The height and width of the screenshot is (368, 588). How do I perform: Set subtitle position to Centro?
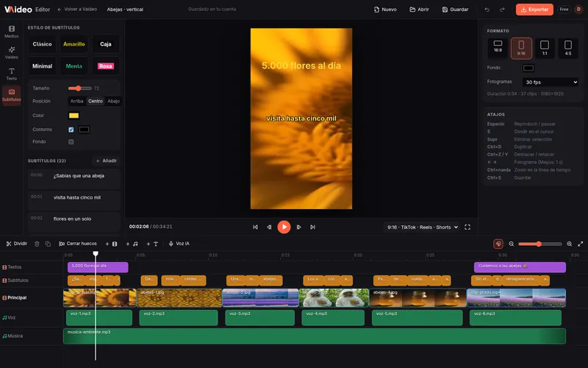click(x=96, y=101)
